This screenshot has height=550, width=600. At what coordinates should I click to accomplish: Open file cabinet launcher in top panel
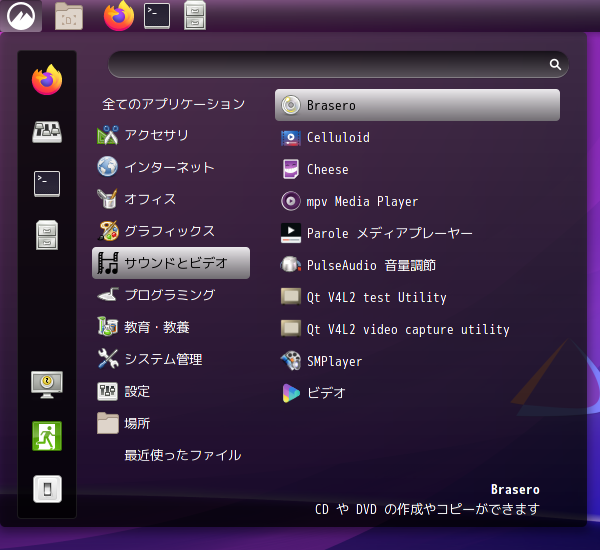point(195,15)
